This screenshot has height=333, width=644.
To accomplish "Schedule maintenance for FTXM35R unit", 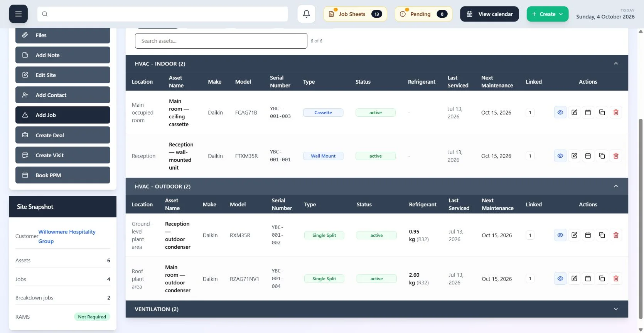I will click(588, 156).
